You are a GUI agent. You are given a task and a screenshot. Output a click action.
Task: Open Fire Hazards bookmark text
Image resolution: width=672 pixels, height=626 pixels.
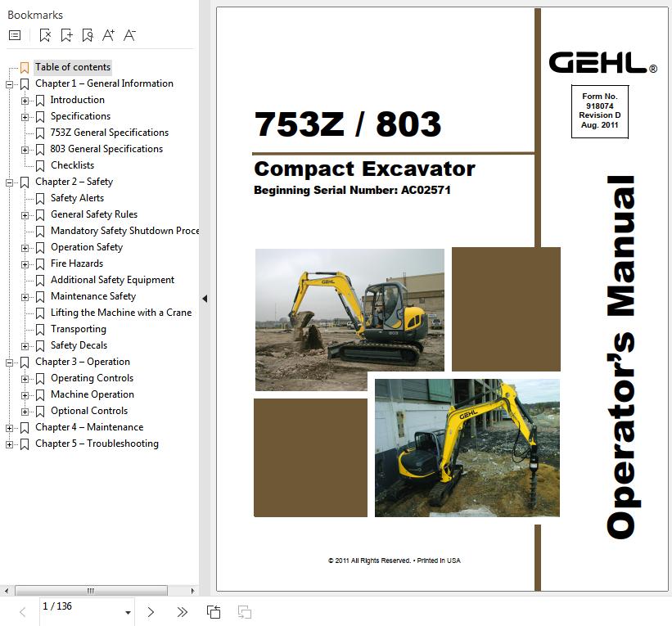point(77,263)
